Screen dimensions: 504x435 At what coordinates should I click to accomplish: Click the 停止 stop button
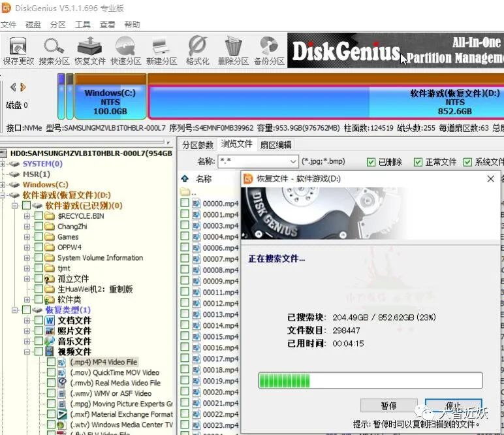click(453, 406)
